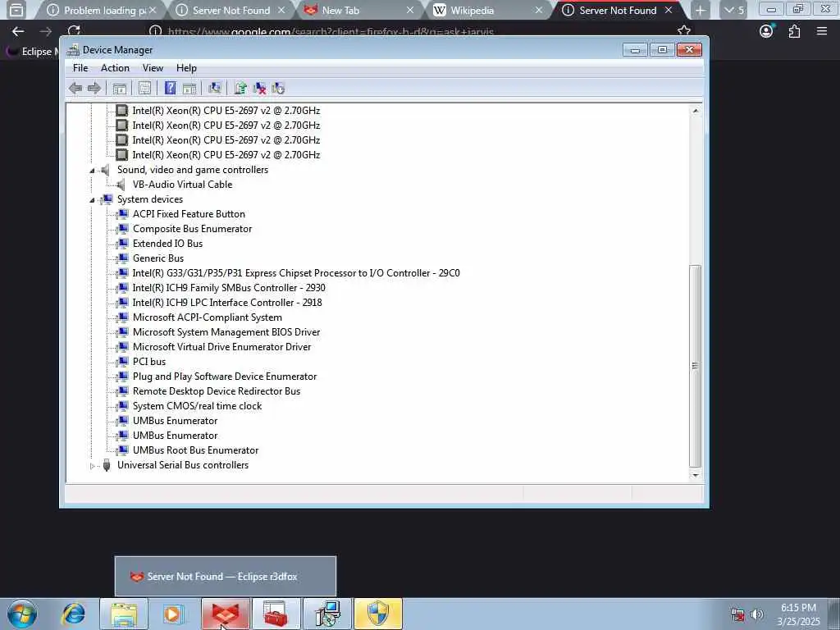
Task: Click the scrollbar down arrow in device list
Action: tap(696, 475)
